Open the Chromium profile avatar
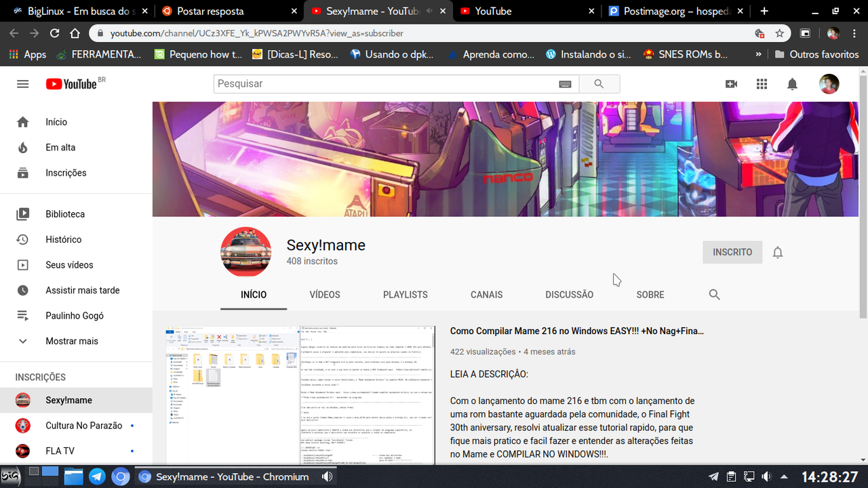 833,33
